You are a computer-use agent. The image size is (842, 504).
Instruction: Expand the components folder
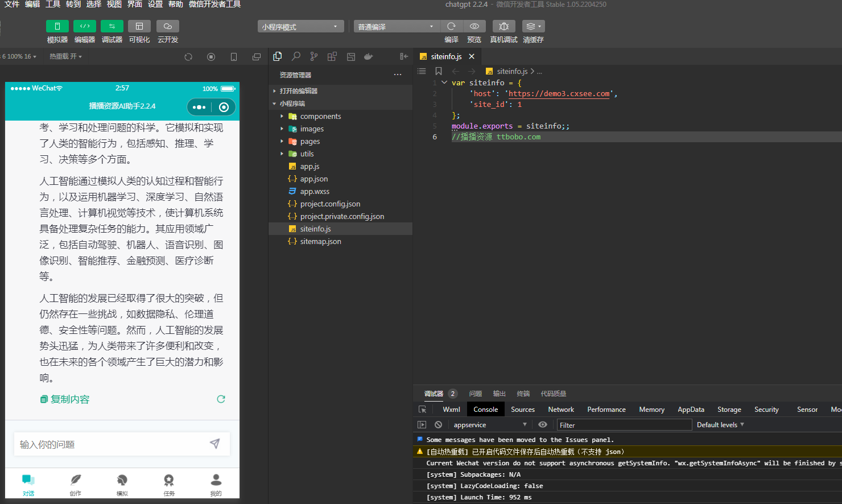tap(340, 116)
